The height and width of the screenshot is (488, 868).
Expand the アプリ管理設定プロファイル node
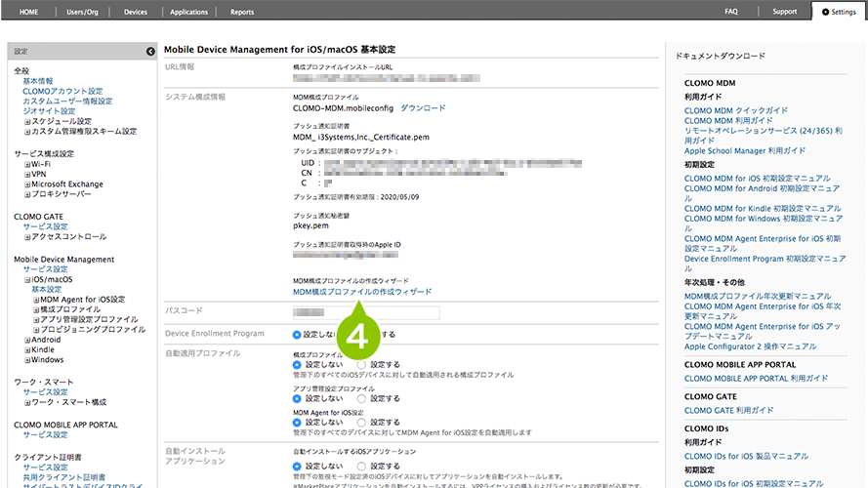click(x=36, y=320)
